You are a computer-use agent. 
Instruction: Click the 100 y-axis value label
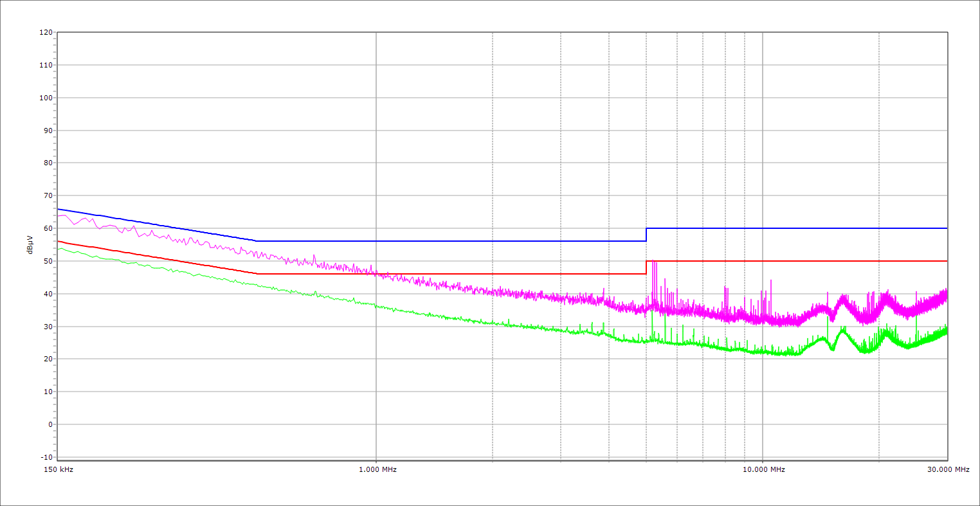pyautogui.click(x=46, y=98)
